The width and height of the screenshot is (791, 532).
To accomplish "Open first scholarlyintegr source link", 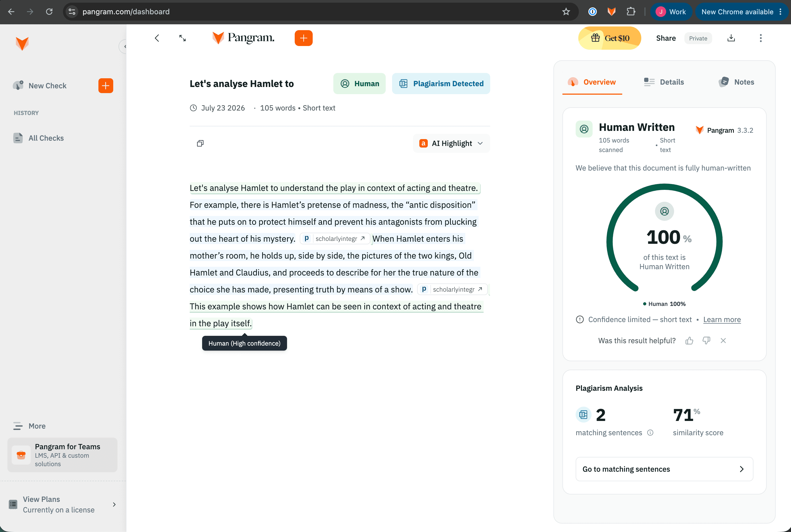I will coord(335,239).
